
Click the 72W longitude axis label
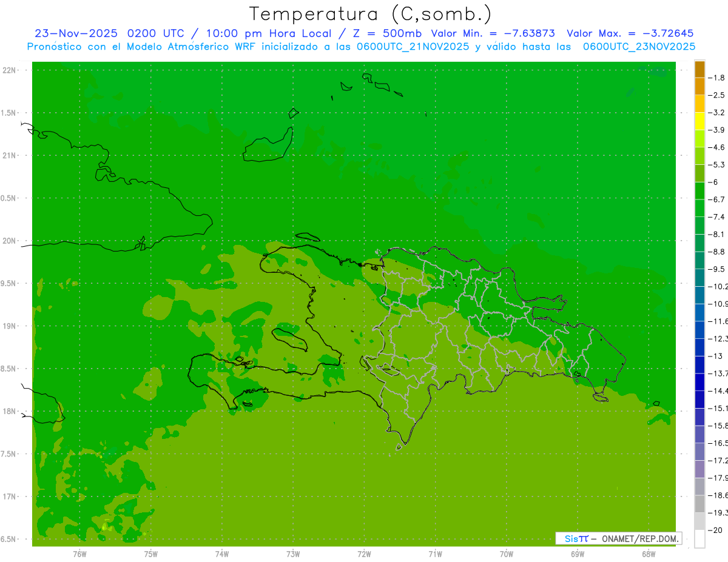[365, 554]
